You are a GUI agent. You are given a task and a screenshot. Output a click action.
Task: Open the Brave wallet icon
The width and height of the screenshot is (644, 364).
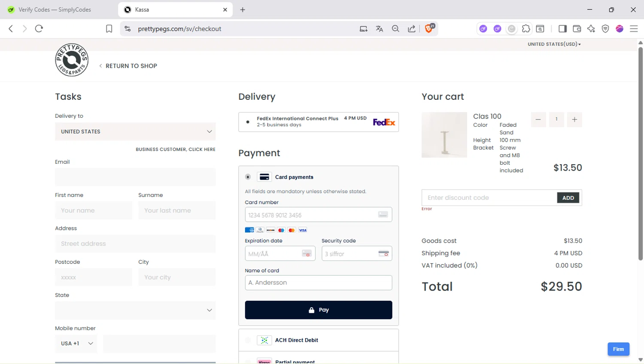[x=577, y=29]
